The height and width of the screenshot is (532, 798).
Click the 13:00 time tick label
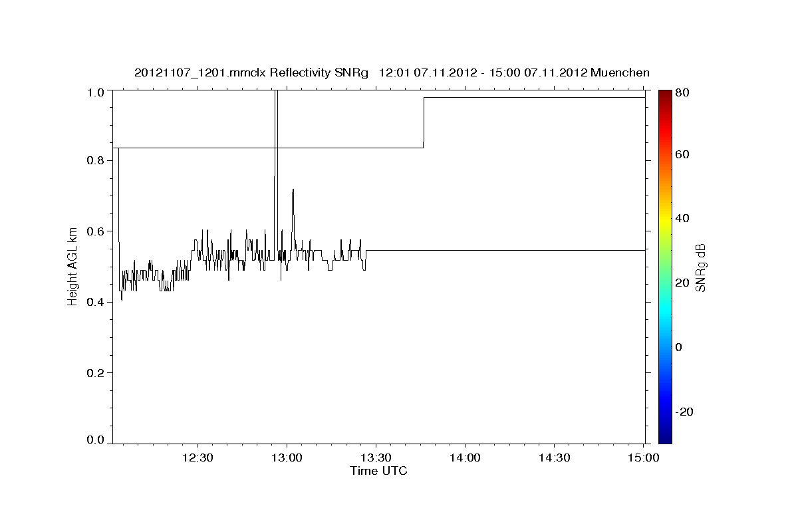click(x=287, y=458)
